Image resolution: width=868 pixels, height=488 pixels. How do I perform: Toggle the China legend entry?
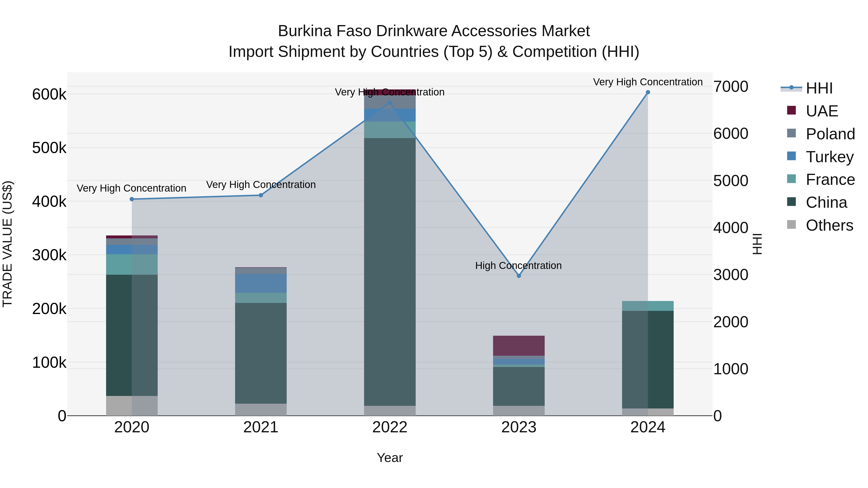point(817,202)
